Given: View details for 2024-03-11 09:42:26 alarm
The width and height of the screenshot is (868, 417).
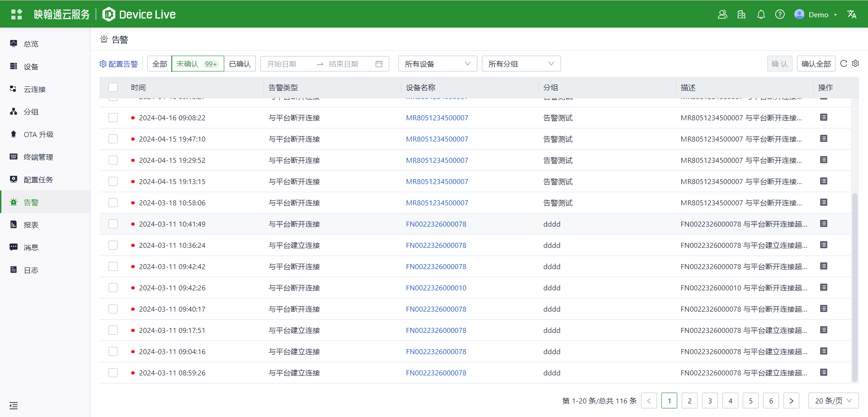Looking at the screenshot, I should coord(824,287).
